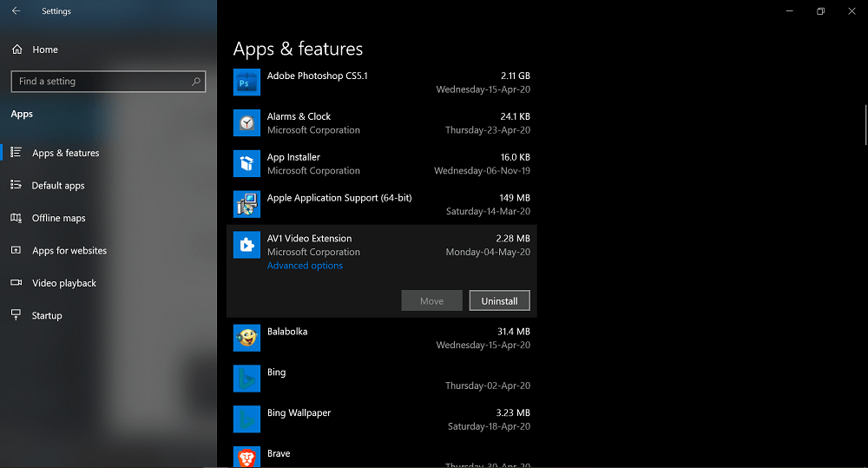The image size is (868, 468).
Task: Click the Apps & features sidebar icon
Action: point(16,152)
